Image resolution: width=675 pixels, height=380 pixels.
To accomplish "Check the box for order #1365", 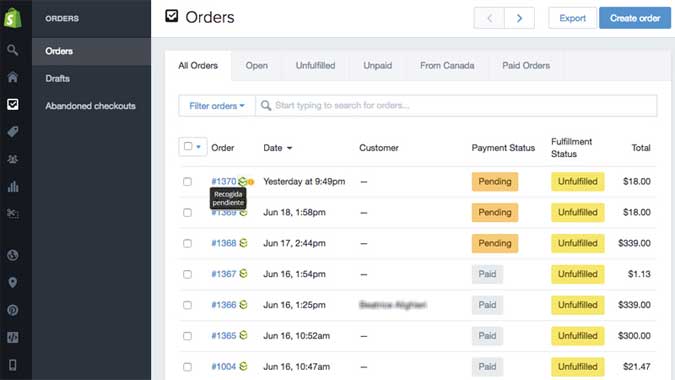I will tap(187, 336).
